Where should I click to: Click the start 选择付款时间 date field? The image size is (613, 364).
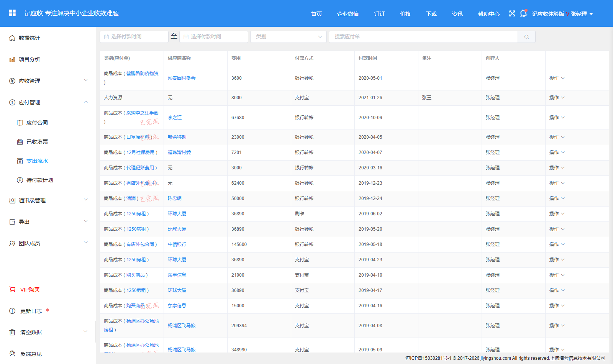coord(134,37)
